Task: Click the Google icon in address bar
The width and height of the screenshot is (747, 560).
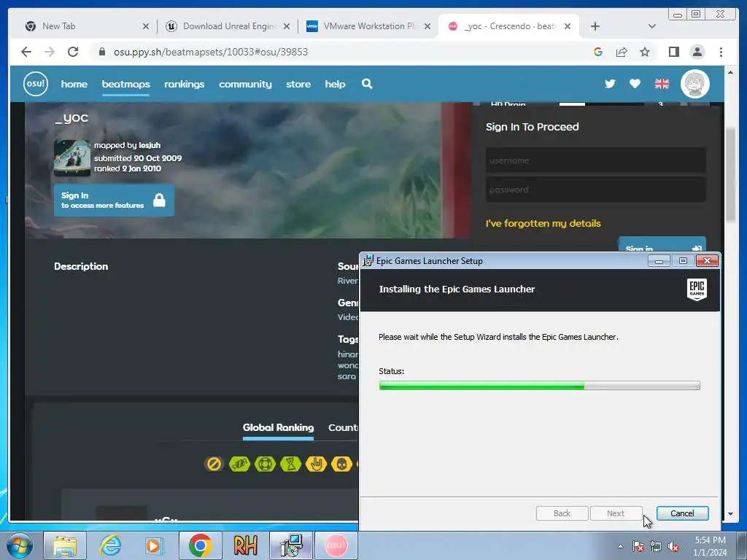Action: (598, 52)
